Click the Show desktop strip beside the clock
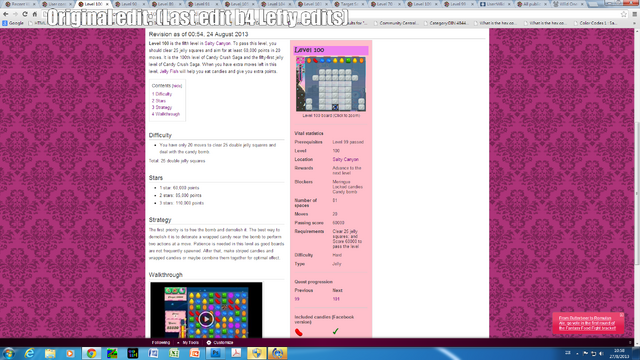The height and width of the screenshot is (360, 640). coord(637,353)
